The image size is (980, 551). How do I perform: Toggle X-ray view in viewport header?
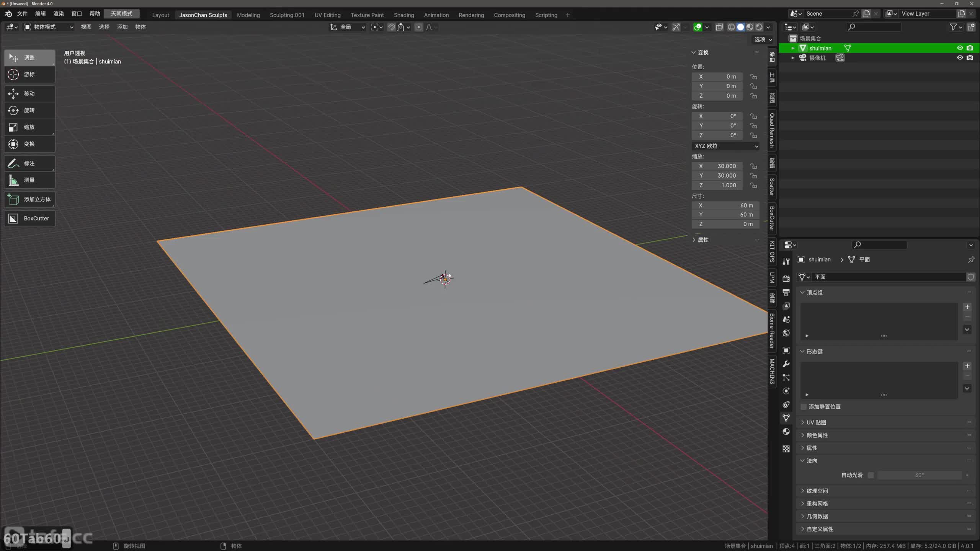coord(719,27)
